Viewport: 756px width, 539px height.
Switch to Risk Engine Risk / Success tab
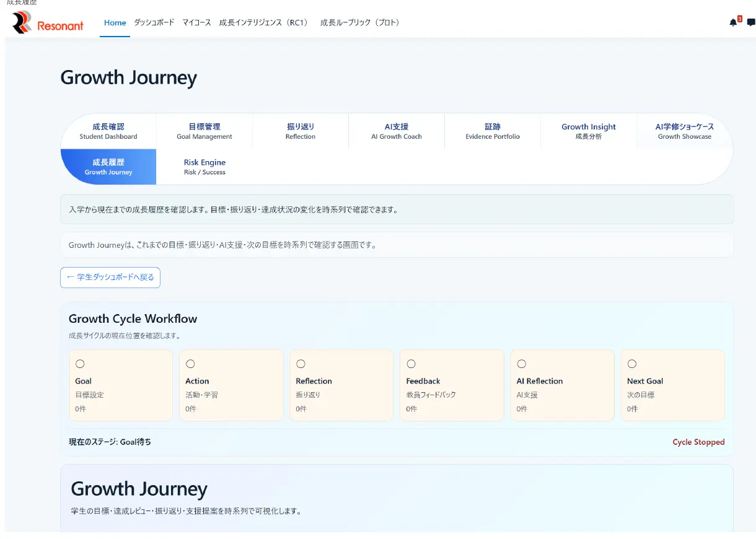[x=204, y=167]
